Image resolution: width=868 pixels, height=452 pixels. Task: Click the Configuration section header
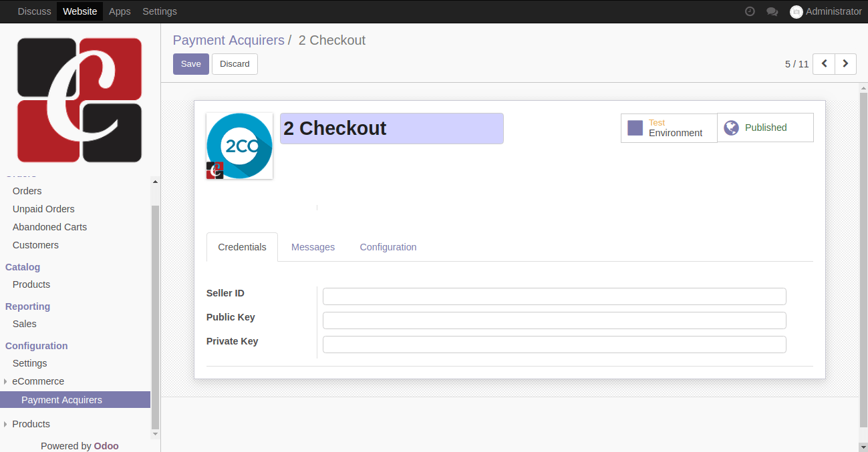click(x=37, y=346)
